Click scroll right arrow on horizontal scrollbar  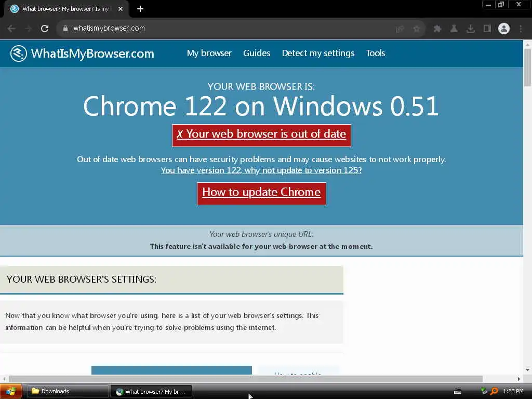(519, 379)
